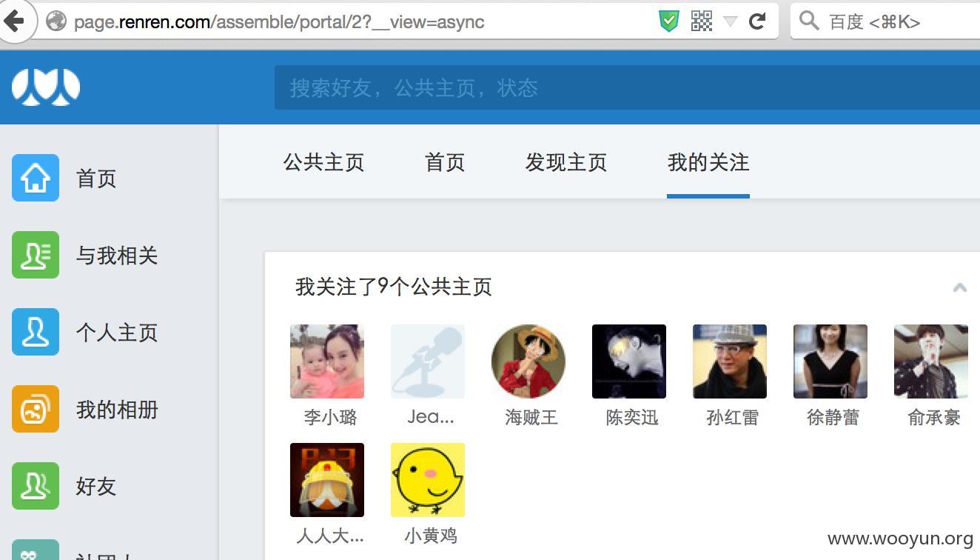
Task: Open 小黄鸡 yellow chick avatar
Action: pos(428,480)
